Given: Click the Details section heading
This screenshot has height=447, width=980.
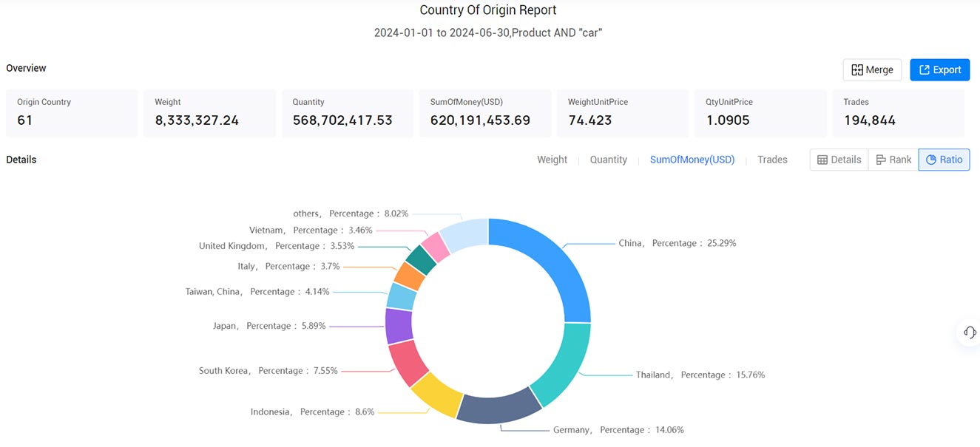Looking at the screenshot, I should coord(21,160).
